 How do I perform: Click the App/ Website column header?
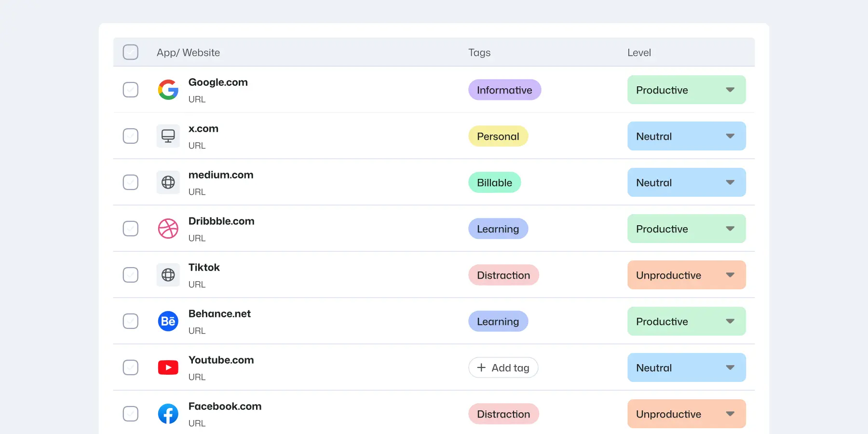pos(188,53)
